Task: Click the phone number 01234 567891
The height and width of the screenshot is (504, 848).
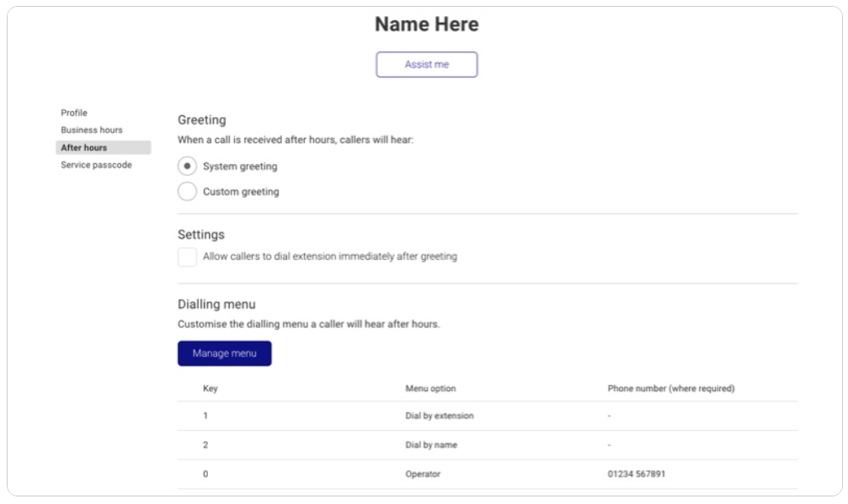Action: 636,475
